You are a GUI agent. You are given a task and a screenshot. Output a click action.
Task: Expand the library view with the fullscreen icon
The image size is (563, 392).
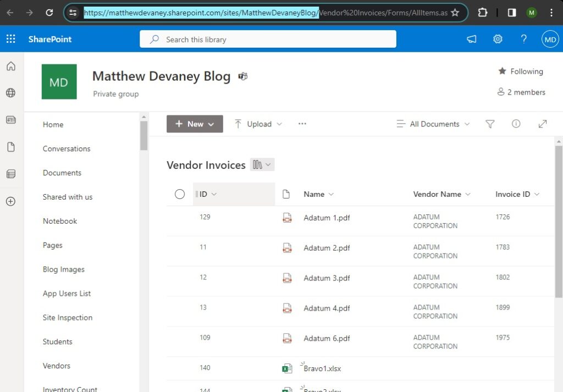542,124
